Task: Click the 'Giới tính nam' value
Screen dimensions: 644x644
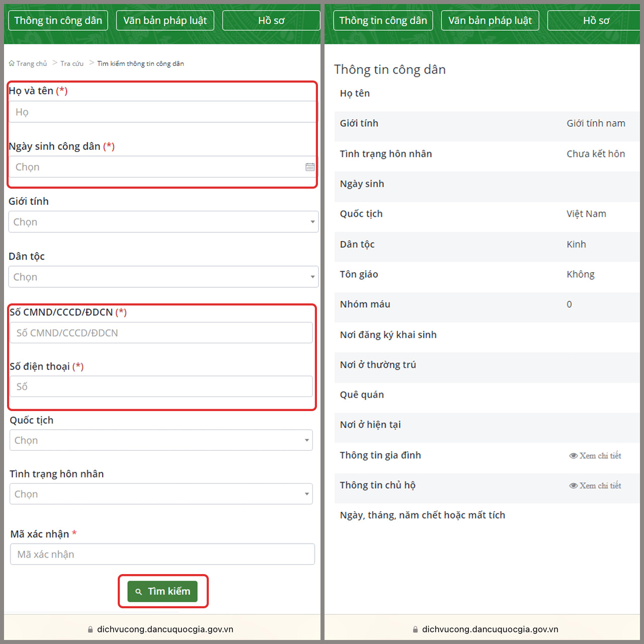Action: click(x=596, y=123)
